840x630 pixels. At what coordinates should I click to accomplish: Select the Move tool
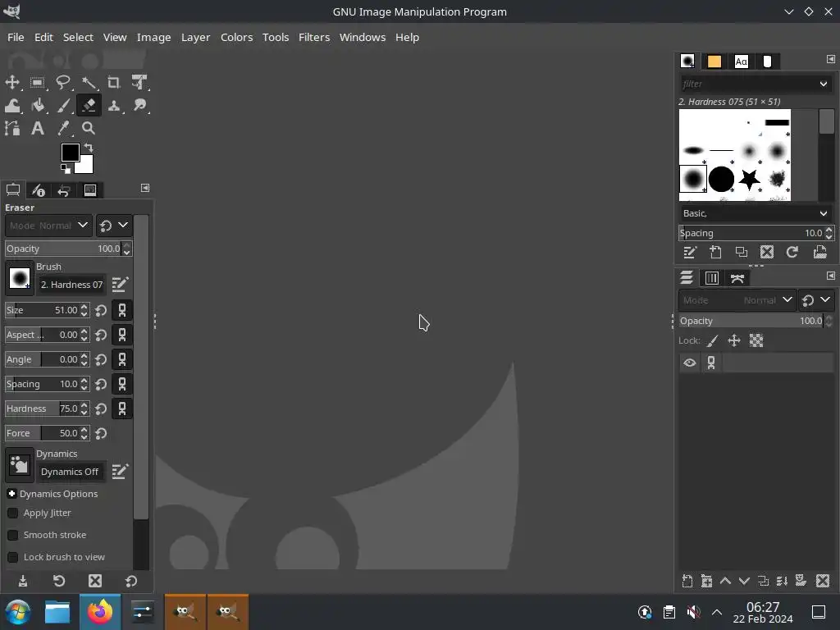(12, 83)
